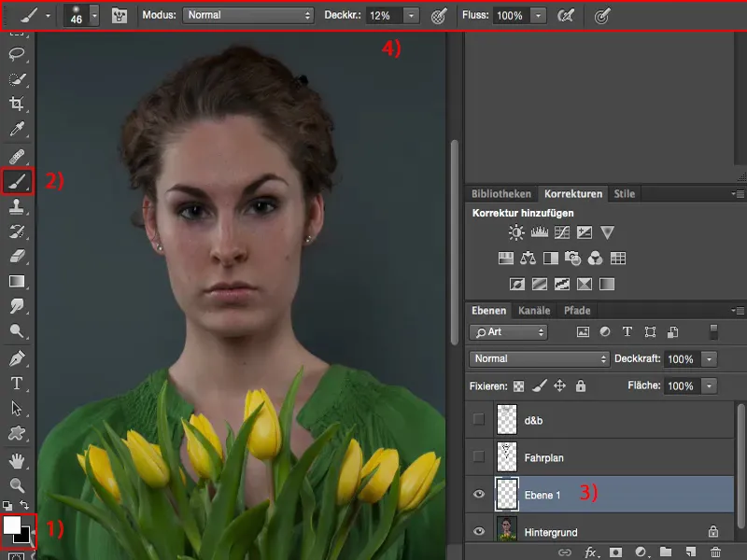Select the Healing Brush tool

17,156
